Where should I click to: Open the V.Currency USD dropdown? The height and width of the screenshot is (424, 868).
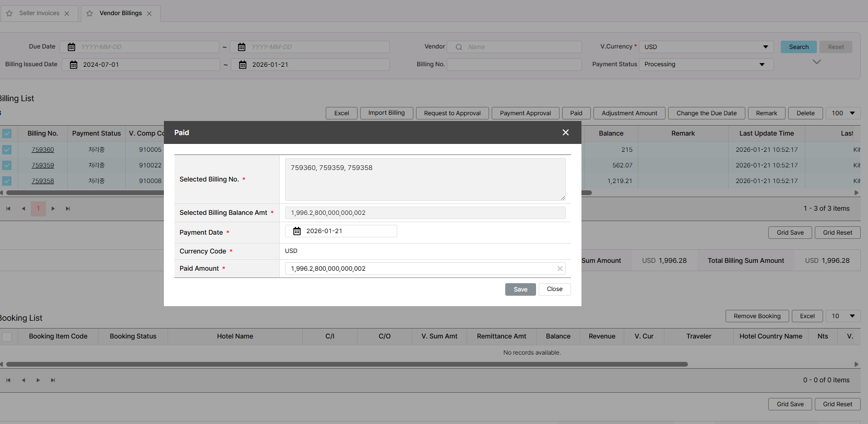(706, 47)
